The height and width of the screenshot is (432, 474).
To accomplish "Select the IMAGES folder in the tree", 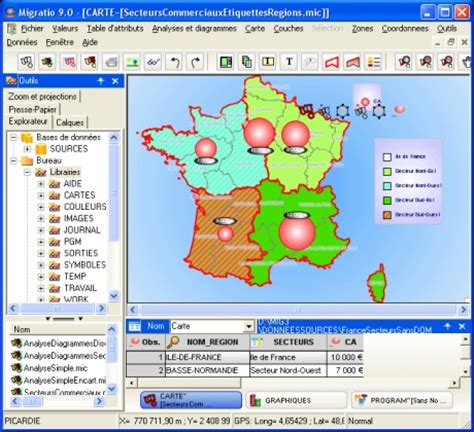I will point(79,218).
